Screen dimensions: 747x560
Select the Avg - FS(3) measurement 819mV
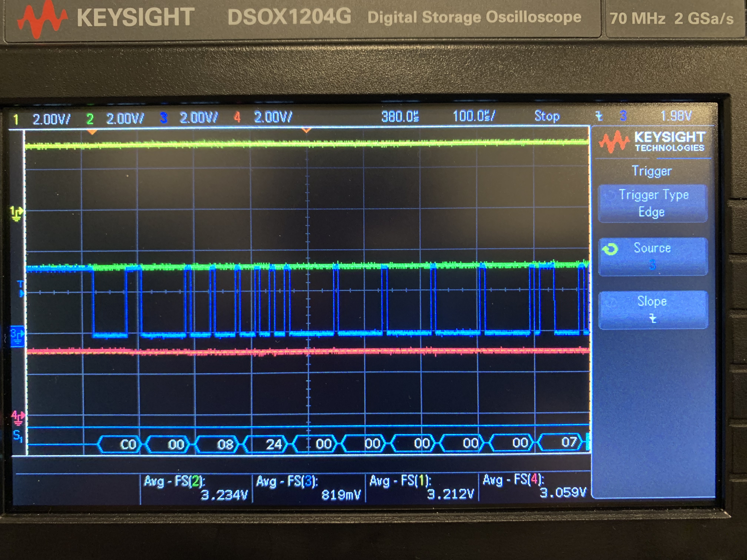(x=309, y=488)
